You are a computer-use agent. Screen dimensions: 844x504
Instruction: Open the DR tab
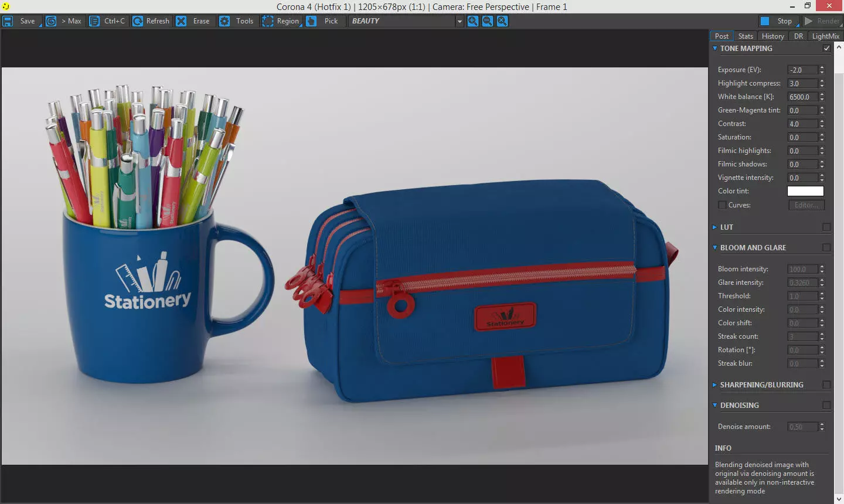pos(798,36)
